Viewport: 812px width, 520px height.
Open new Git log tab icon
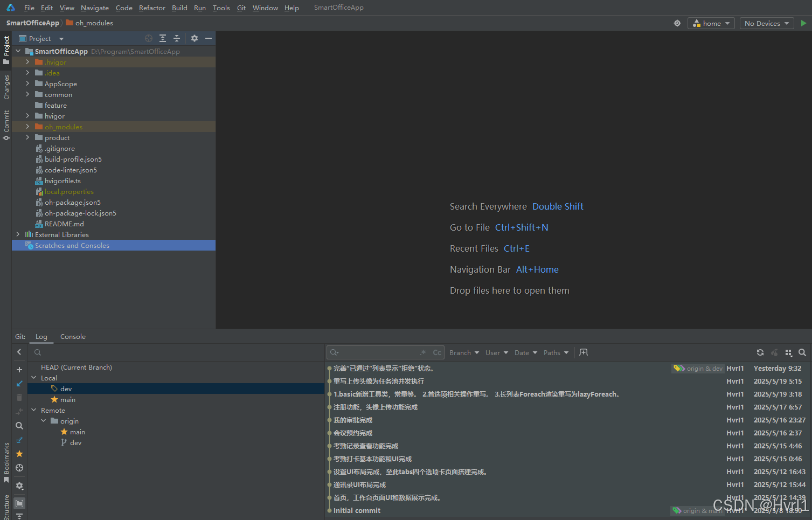[584, 352]
